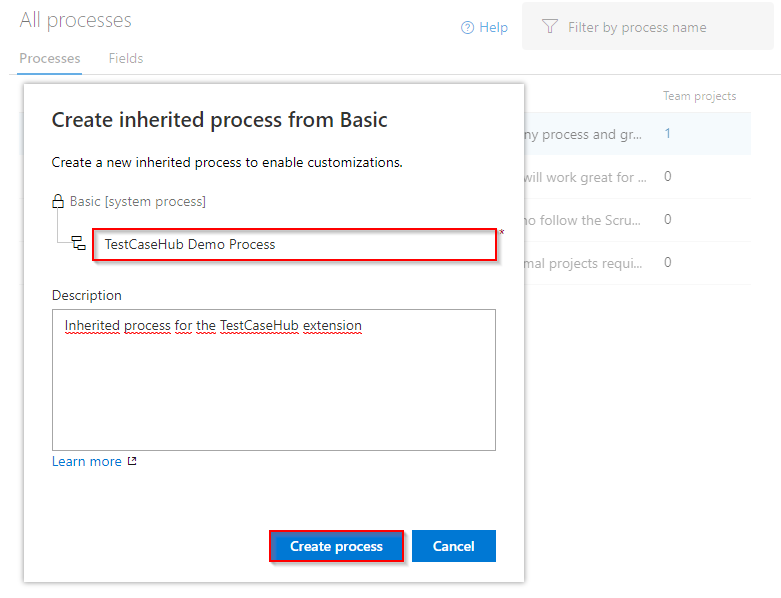Viewport: 781px width, 598px height.
Task: Click the filter funnel icon
Action: [x=549, y=27]
